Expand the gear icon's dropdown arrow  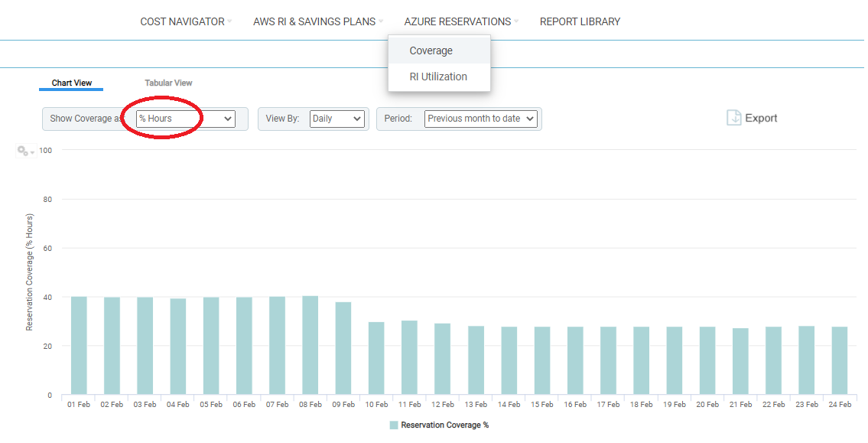pos(31,152)
